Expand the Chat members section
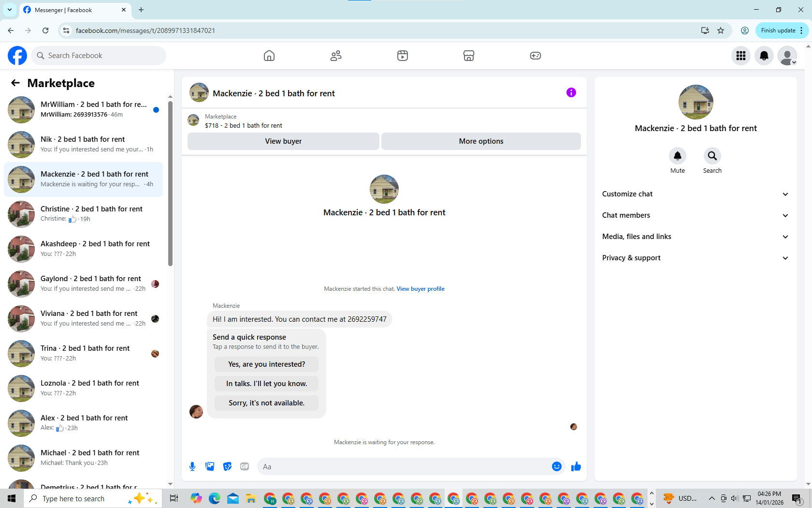The width and height of the screenshot is (812, 508). click(696, 215)
